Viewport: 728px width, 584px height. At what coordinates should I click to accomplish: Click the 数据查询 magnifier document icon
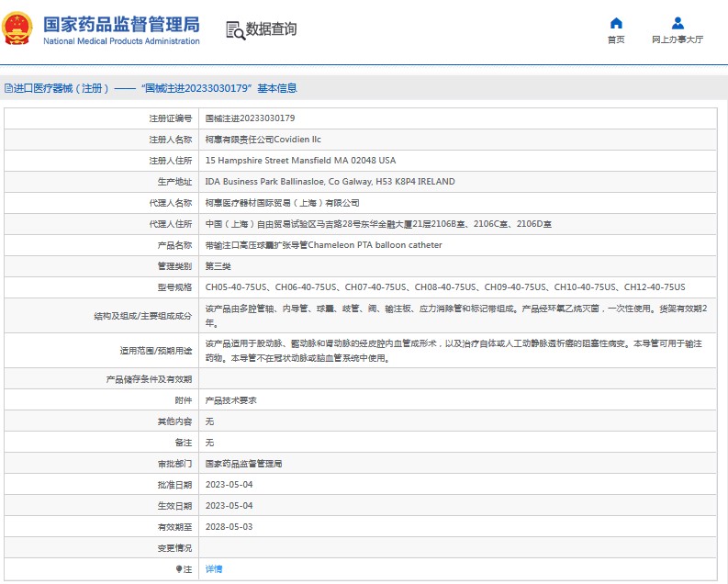pos(235,30)
